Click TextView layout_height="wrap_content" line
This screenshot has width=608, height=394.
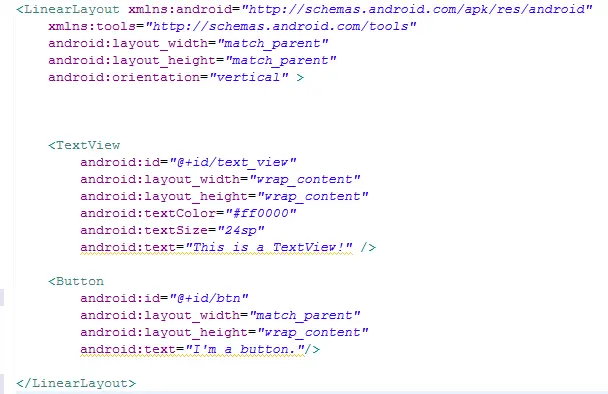tap(224, 196)
